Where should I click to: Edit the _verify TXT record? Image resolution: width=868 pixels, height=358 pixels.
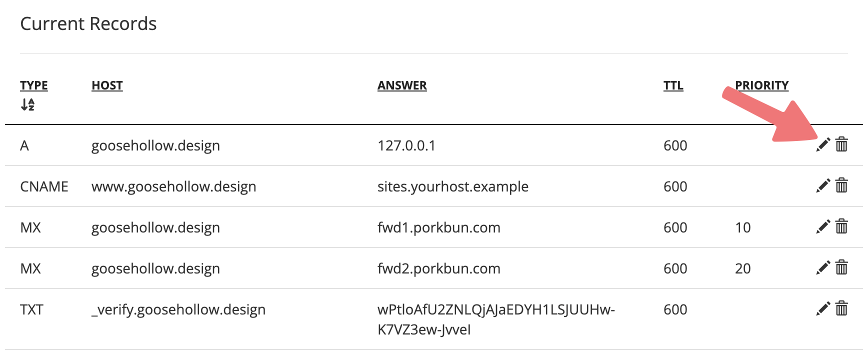[823, 308]
